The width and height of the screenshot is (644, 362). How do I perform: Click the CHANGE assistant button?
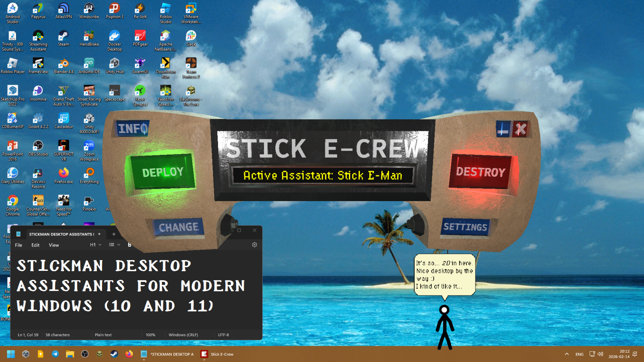[x=179, y=227]
